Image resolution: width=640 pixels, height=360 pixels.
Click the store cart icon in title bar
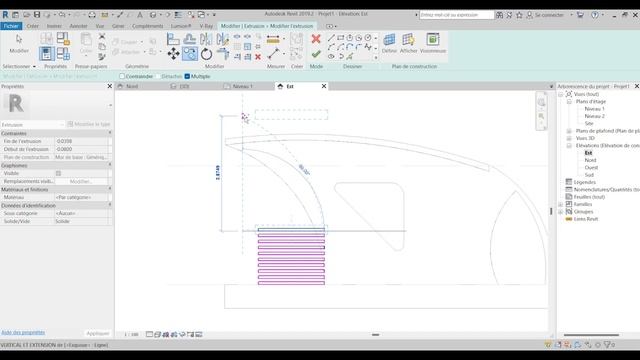(580, 15)
